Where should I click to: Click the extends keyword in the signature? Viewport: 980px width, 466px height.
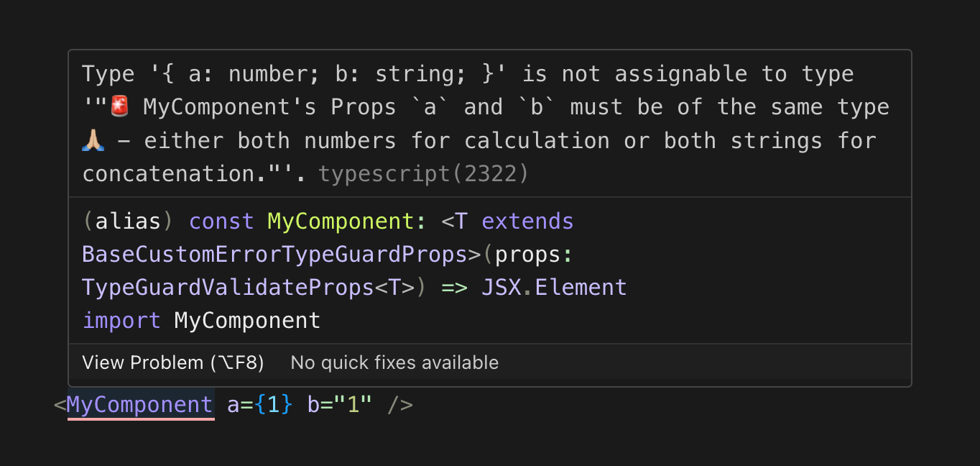pyautogui.click(x=527, y=221)
